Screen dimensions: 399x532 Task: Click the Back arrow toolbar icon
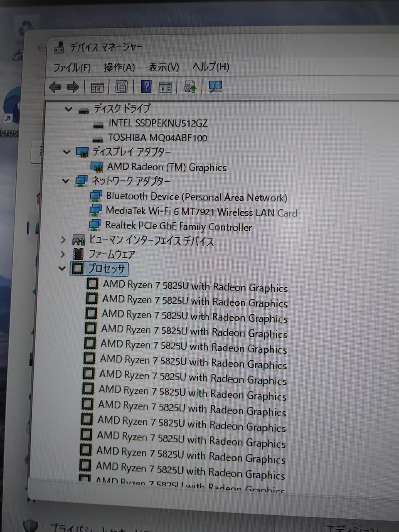tap(55, 87)
